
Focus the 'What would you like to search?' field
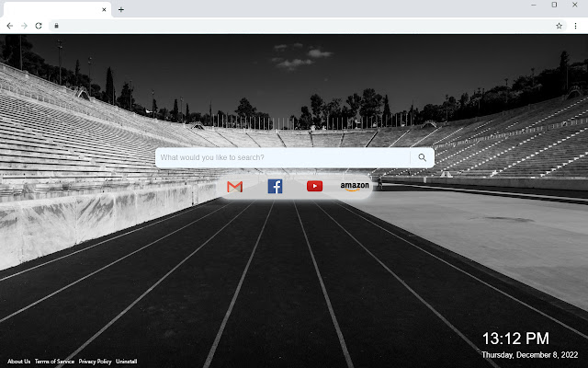pyautogui.click(x=283, y=157)
